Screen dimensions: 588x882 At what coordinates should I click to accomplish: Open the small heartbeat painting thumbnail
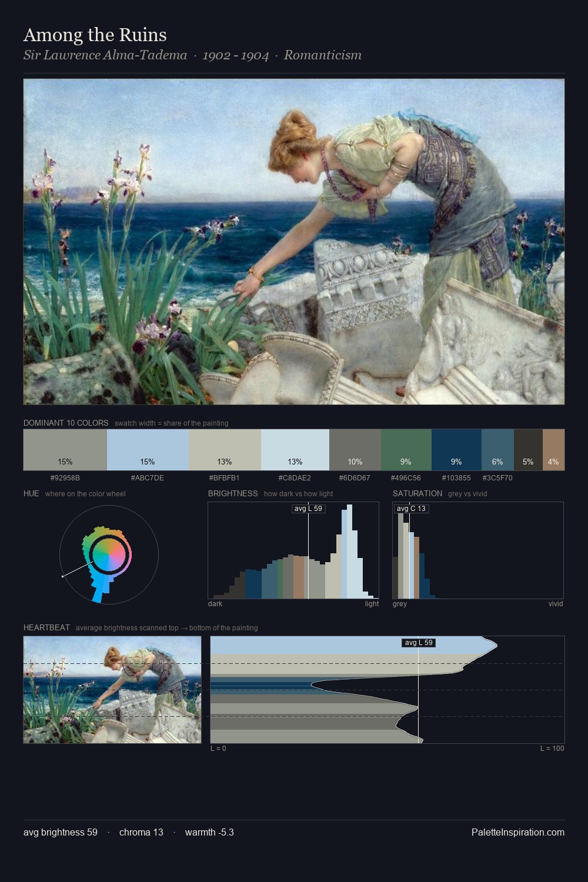[x=112, y=690]
